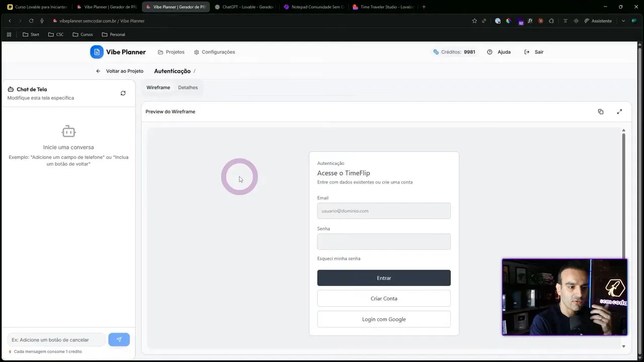Select the Wireframe tab
The height and width of the screenshot is (362, 644).
coord(158,87)
